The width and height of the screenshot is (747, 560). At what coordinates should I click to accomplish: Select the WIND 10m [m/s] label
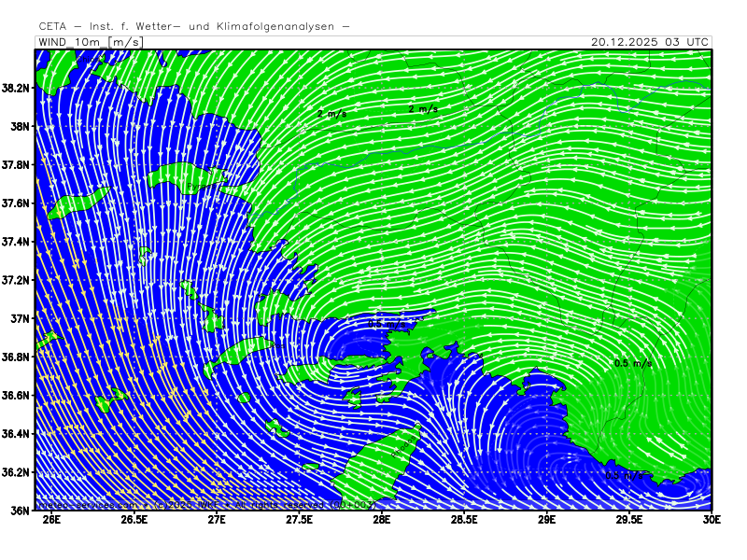tap(90, 42)
